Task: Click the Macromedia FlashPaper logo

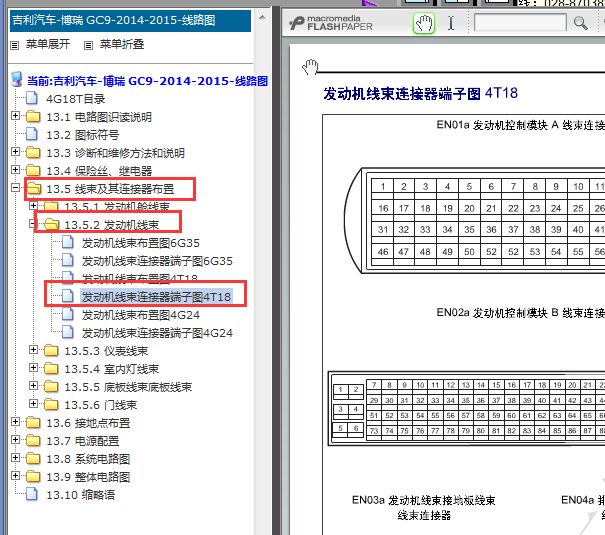Action: pos(331,23)
